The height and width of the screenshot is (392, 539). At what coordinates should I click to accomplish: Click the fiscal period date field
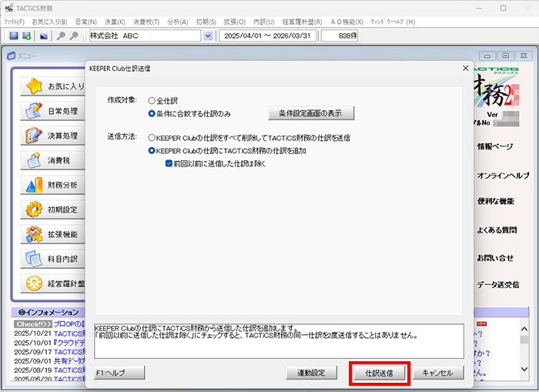pyautogui.click(x=268, y=36)
